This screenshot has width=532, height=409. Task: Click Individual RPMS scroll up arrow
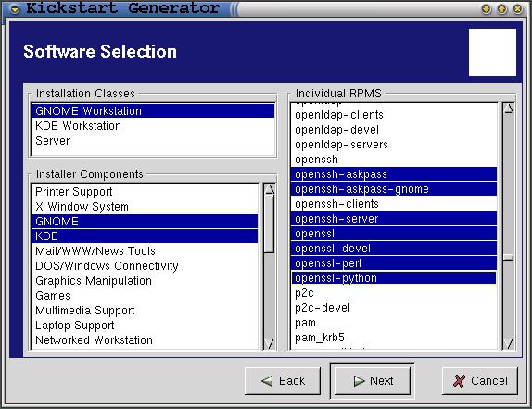pos(509,109)
